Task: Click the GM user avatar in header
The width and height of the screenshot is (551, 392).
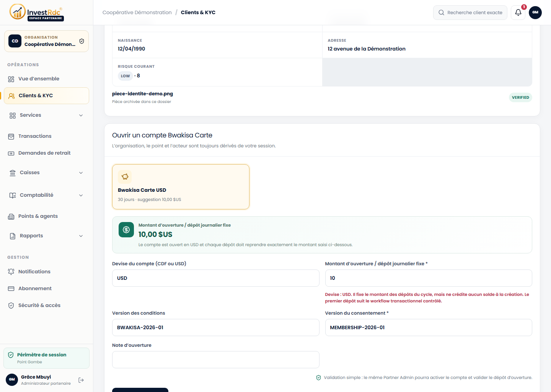Action: pos(535,13)
